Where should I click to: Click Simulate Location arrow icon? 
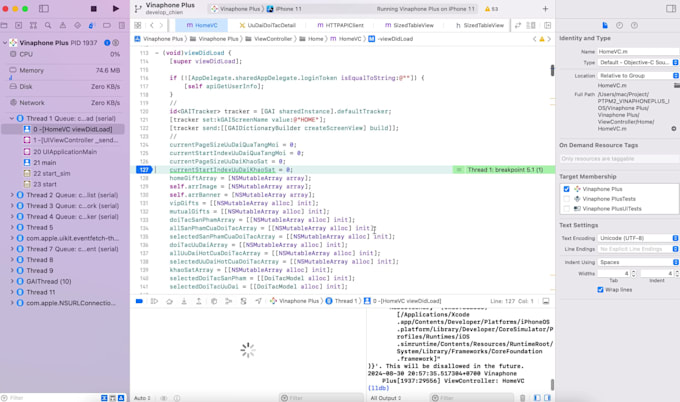tap(258, 301)
